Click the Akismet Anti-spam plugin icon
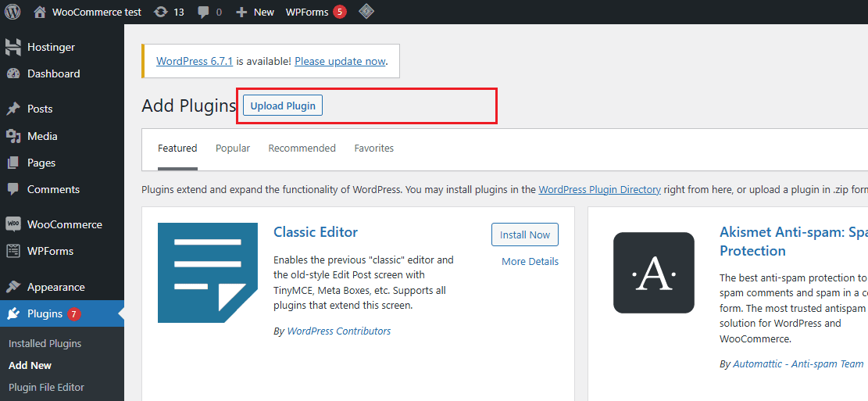Screen dimensions: 868x401 coord(653,273)
